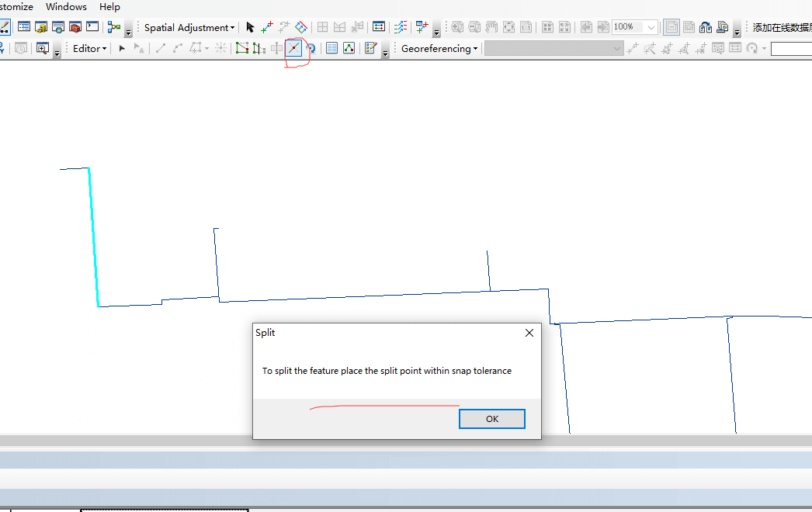Open the Georeferencing dropdown menu
The image size is (812, 512).
coord(439,48)
